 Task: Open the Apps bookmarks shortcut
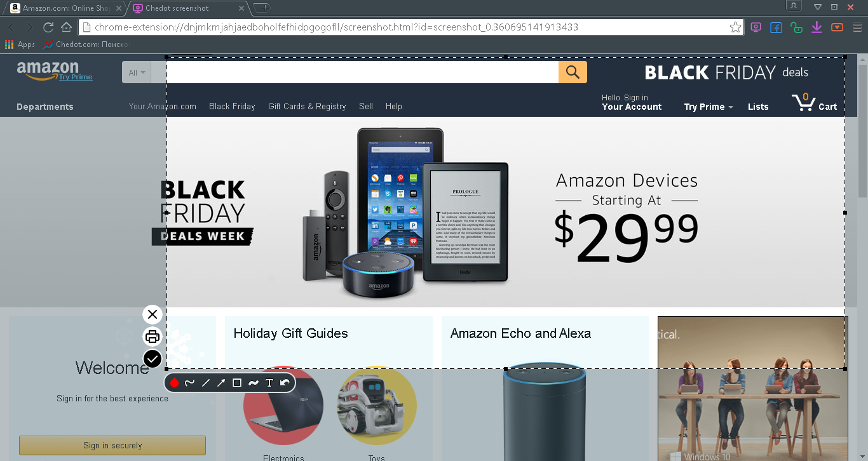click(x=20, y=44)
